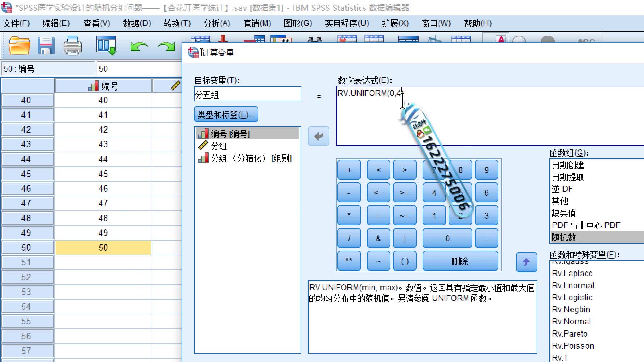The height and width of the screenshot is (362, 644).
Task: Click the Recall recent dialogs icon
Action: (106, 46)
